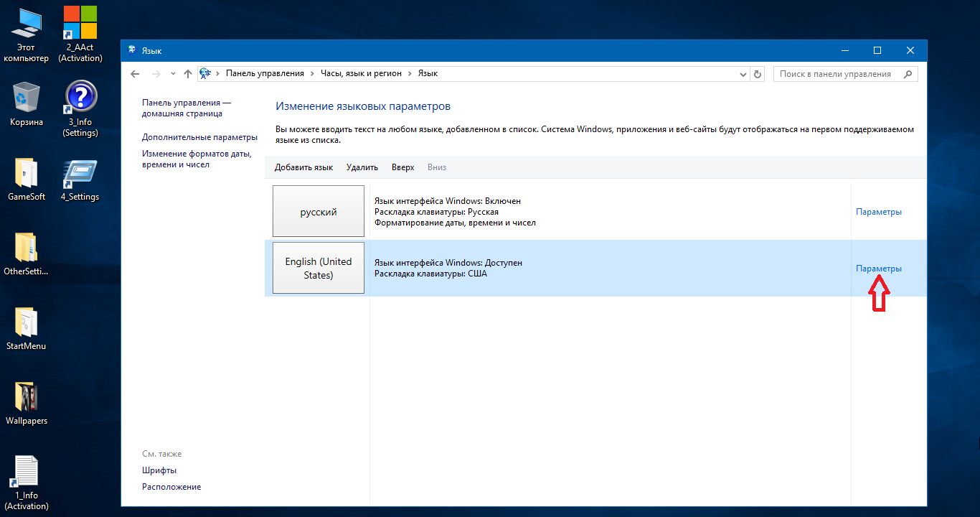The image size is (980, 517).
Task: Open Дополнительные параметры link in sidebar
Action: click(199, 137)
